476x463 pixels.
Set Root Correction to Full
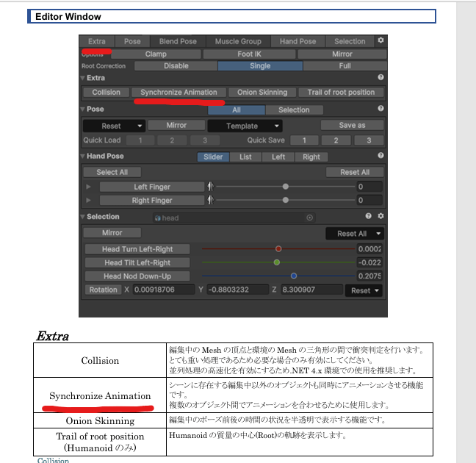tap(345, 66)
